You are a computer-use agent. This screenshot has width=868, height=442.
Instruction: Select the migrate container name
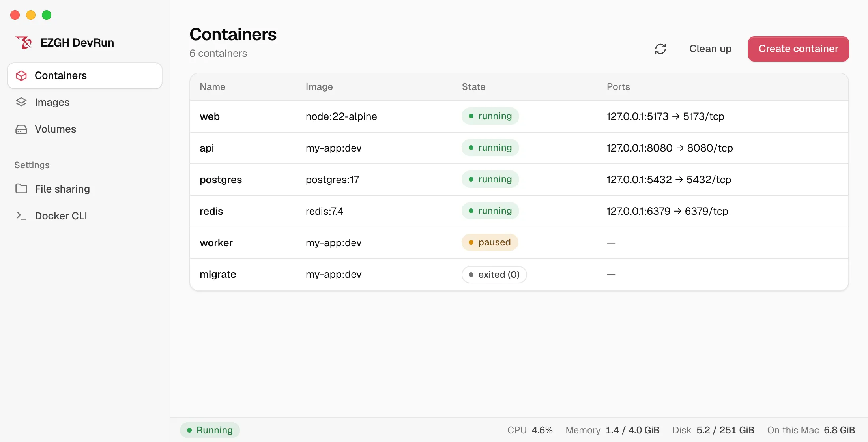[x=218, y=274]
